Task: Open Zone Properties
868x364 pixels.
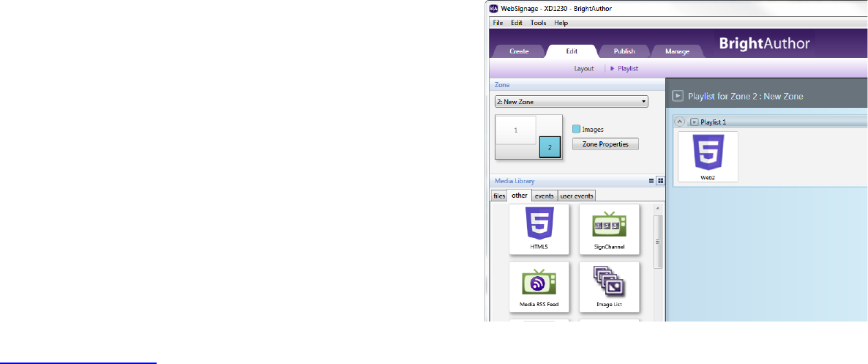Action: [x=605, y=144]
